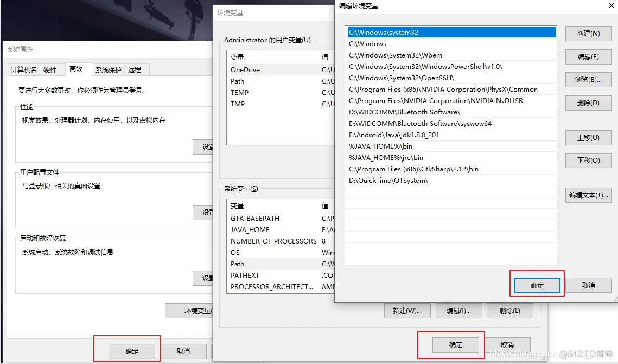Click Move Up (上移U) button

pos(588,137)
